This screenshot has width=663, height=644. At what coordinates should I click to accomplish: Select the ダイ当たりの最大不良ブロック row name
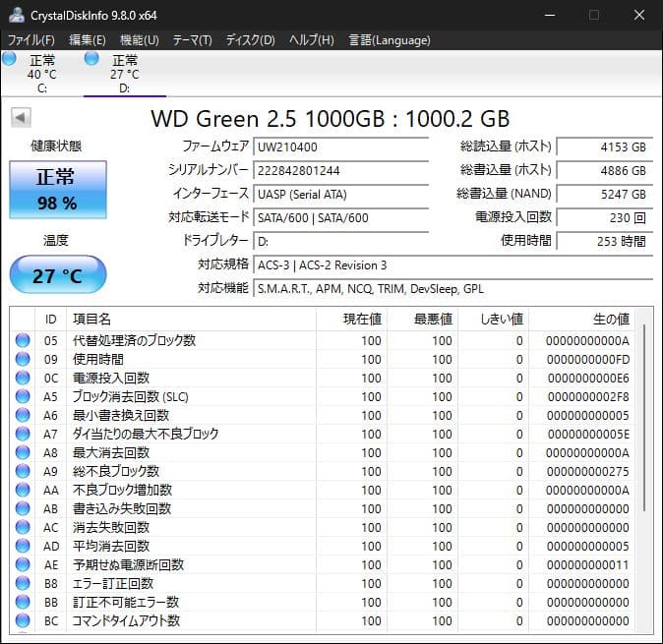tap(146, 434)
